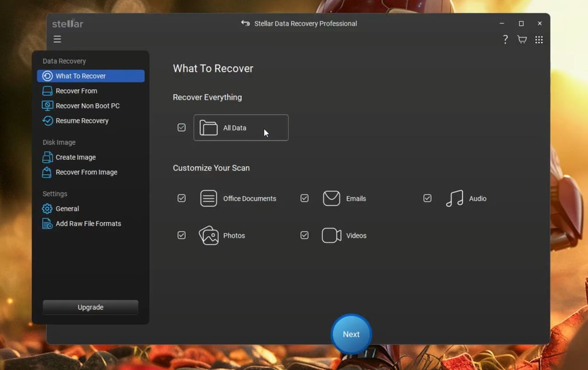Select the All Data folder box

pyautogui.click(x=241, y=128)
